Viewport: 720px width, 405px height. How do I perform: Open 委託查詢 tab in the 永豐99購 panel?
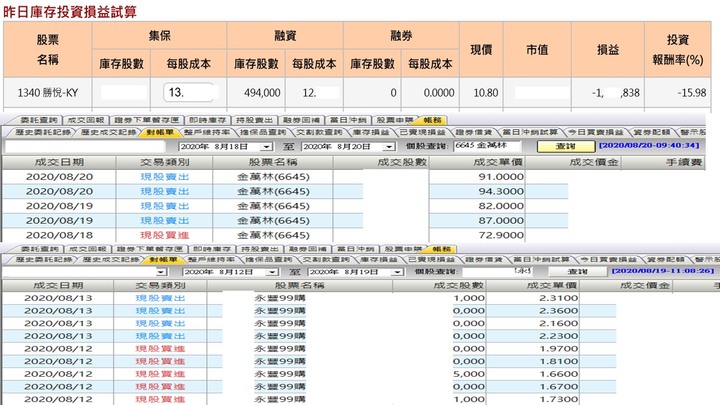pyautogui.click(x=39, y=249)
